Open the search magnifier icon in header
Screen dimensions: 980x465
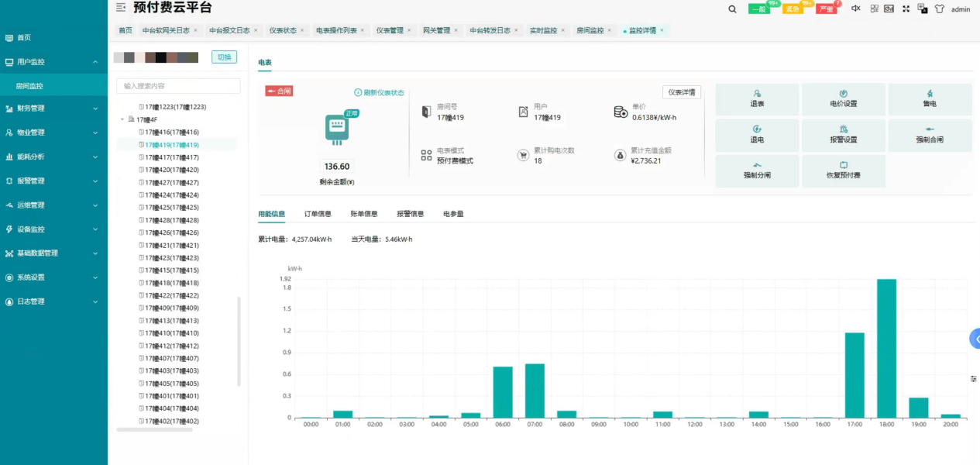pyautogui.click(x=733, y=9)
